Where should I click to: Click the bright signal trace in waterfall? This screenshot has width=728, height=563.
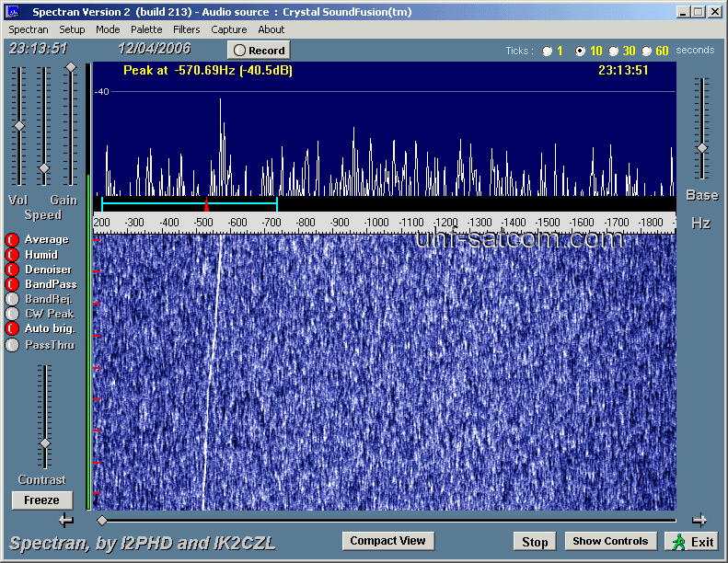click(x=212, y=372)
